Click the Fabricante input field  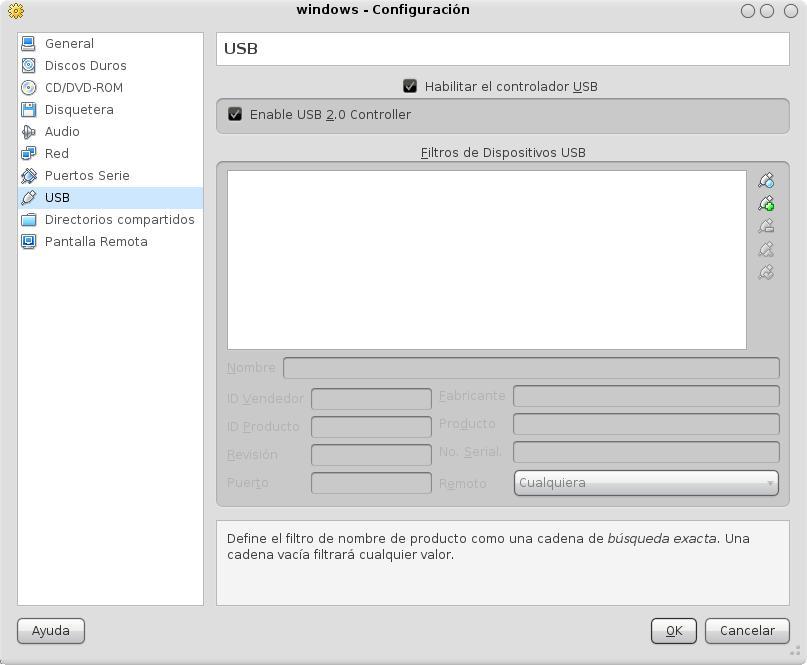(646, 396)
